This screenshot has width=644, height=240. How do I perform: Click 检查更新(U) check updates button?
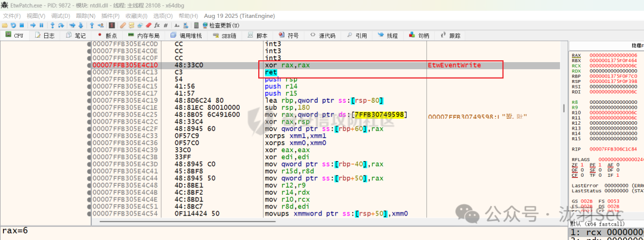pos(220,26)
